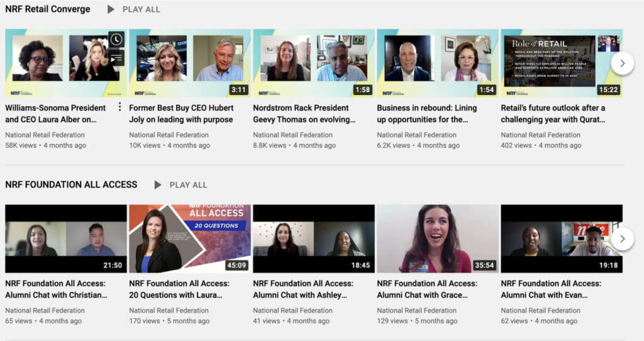Click the title 'Williams-Sonoma President and CEO Laura Alber on...'

(x=55, y=113)
